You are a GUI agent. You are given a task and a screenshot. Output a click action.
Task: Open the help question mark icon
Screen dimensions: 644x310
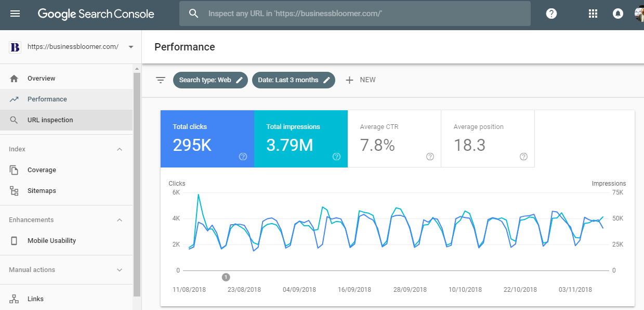click(551, 14)
